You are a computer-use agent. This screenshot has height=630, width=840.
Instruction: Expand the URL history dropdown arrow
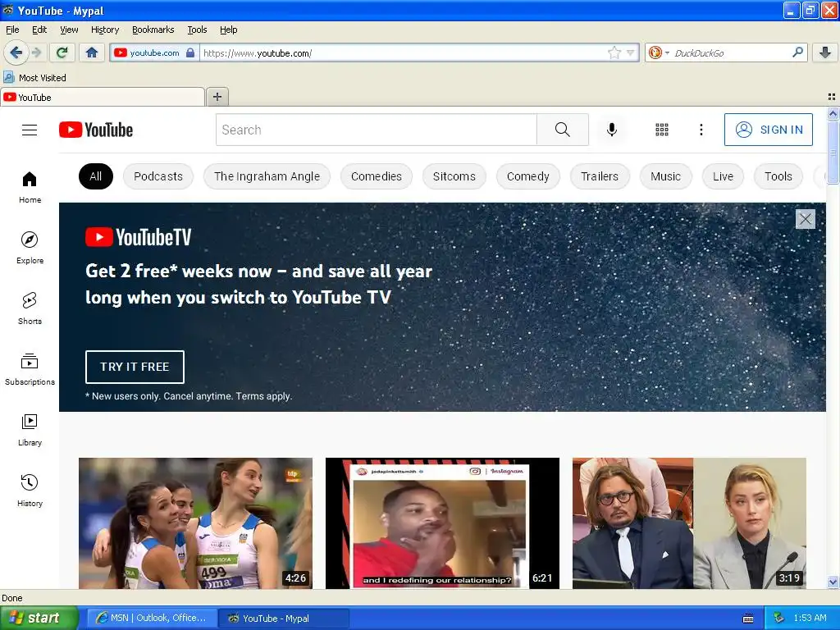click(631, 52)
